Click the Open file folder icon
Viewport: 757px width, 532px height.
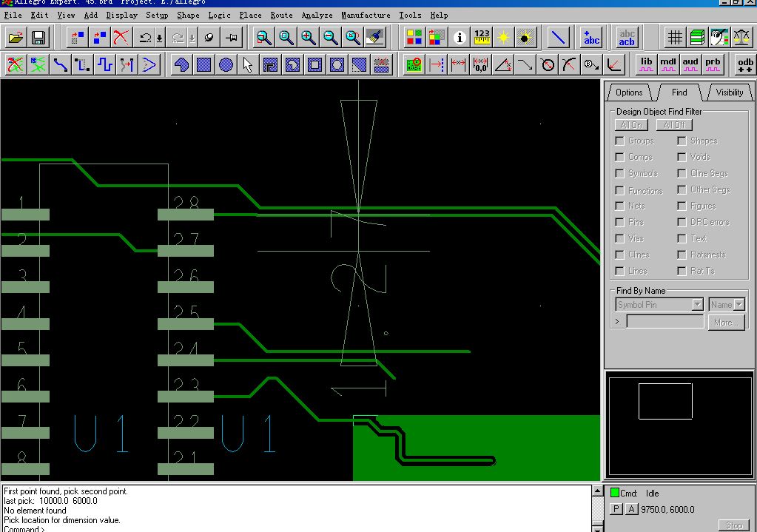coord(16,37)
